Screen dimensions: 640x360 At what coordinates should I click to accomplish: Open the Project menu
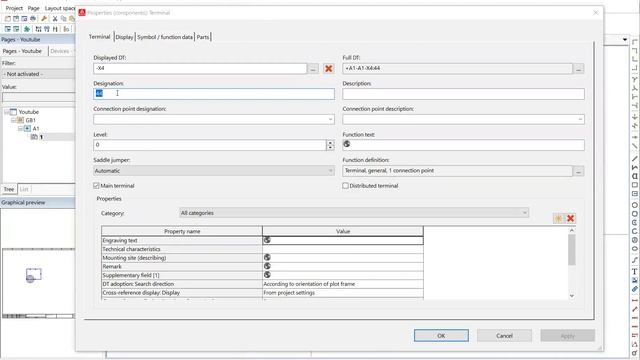click(x=14, y=8)
